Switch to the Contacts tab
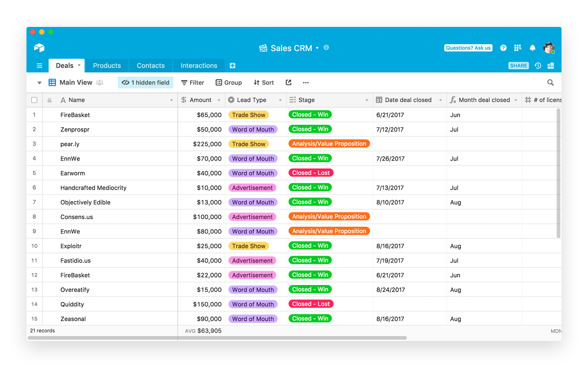The image size is (588, 378). coord(151,66)
